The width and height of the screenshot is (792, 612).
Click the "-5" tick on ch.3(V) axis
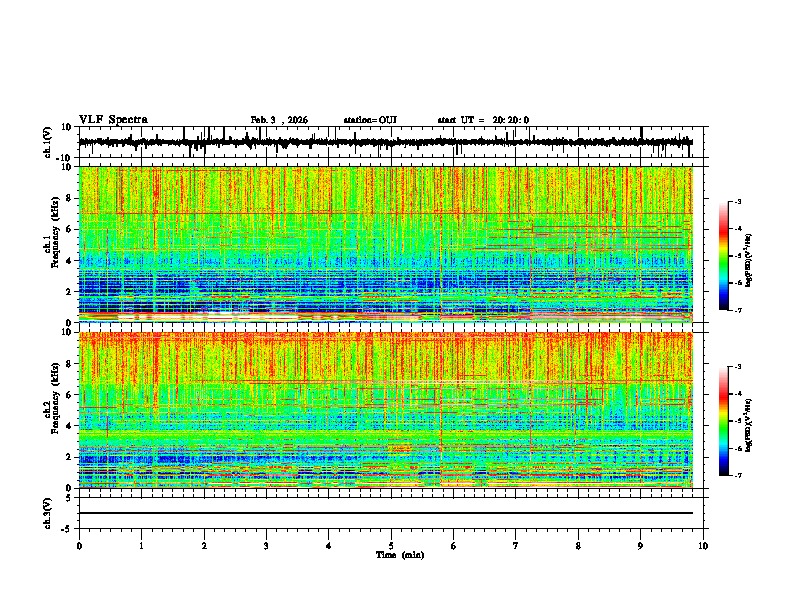(66, 529)
